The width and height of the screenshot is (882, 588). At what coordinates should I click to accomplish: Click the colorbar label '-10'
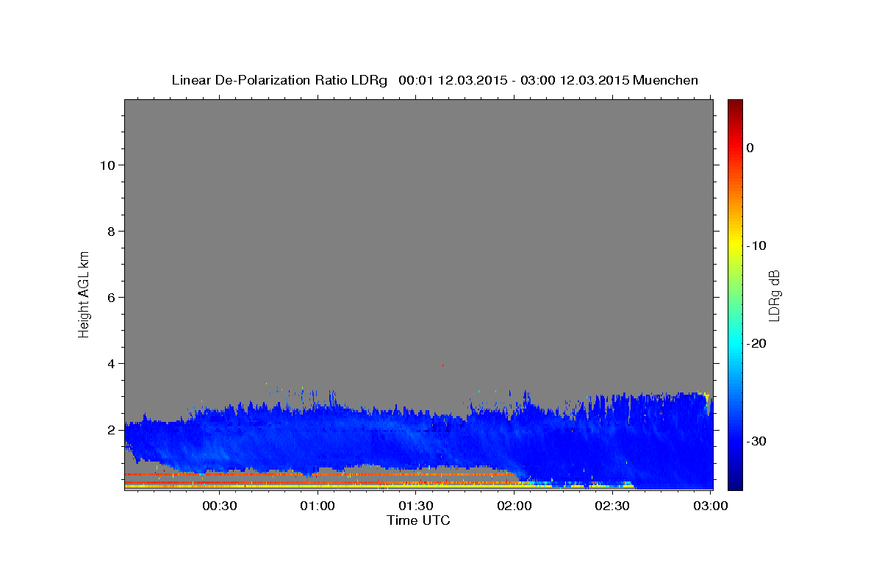pyautogui.click(x=757, y=245)
